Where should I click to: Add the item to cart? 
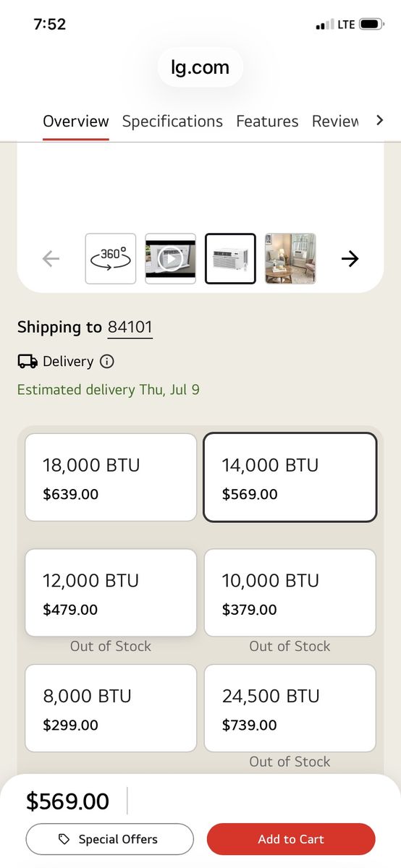point(291,839)
